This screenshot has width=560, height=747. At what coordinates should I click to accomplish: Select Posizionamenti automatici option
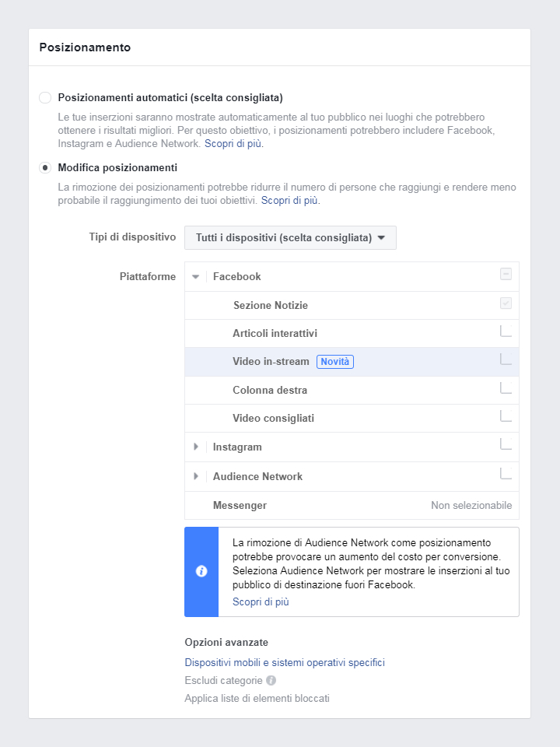pos(44,97)
